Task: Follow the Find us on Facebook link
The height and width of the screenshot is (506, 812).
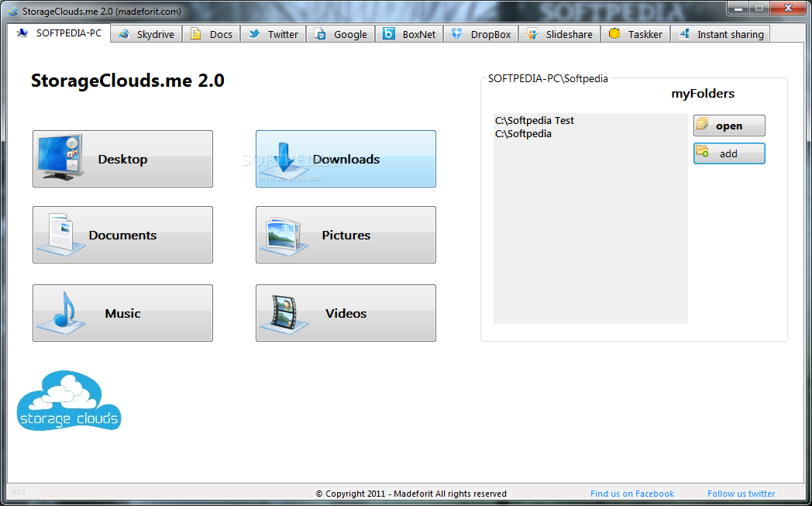Action: [631, 494]
